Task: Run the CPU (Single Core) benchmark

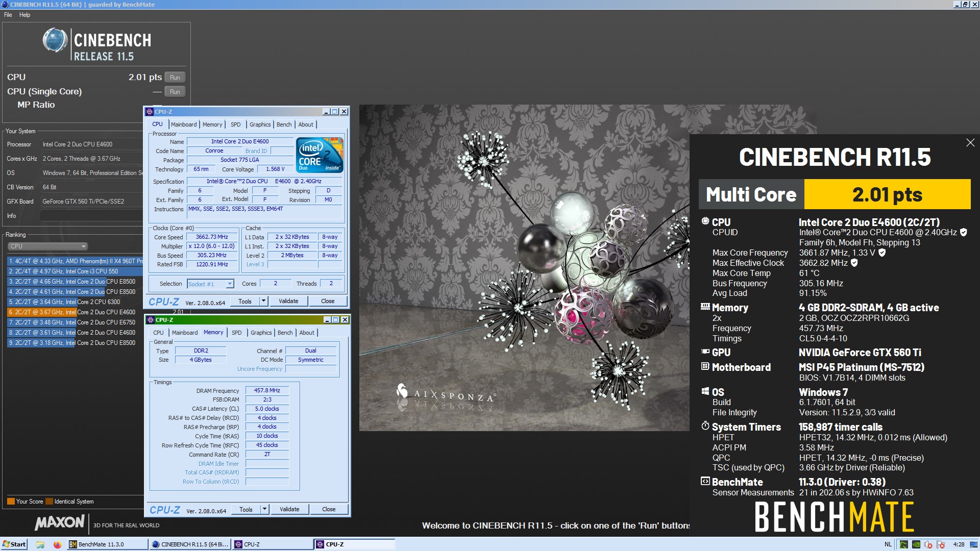Action: click(x=175, y=92)
